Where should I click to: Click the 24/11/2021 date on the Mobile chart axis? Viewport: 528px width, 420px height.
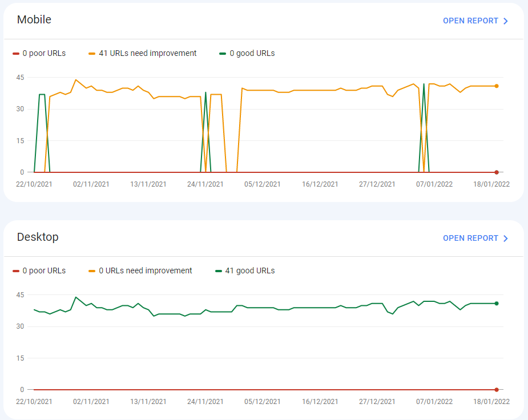pos(205,184)
